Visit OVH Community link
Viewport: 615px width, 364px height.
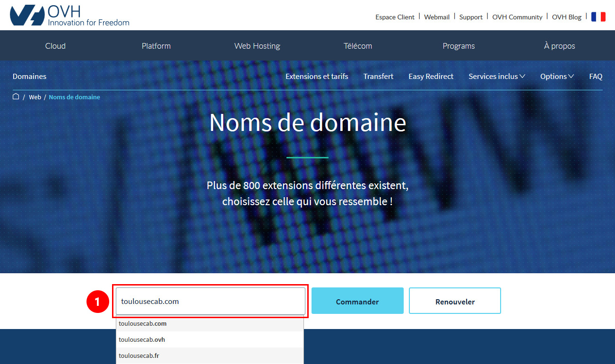point(517,17)
